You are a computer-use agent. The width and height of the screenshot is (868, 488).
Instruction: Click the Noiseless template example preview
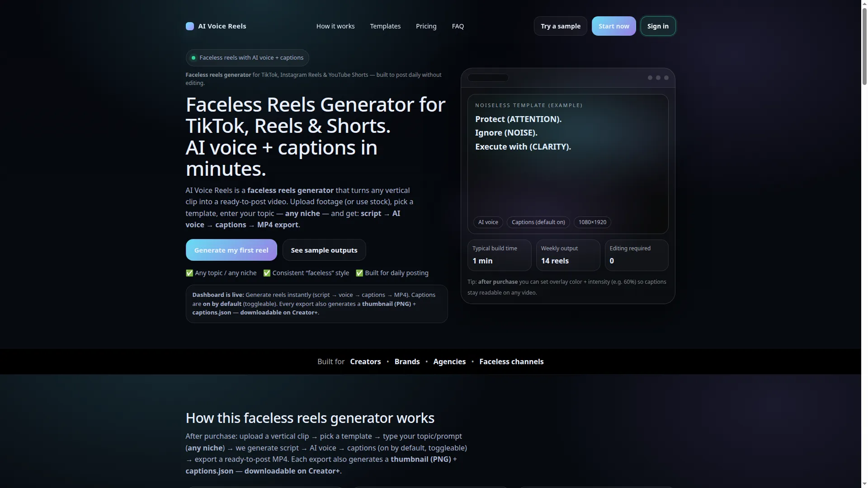[x=568, y=164]
